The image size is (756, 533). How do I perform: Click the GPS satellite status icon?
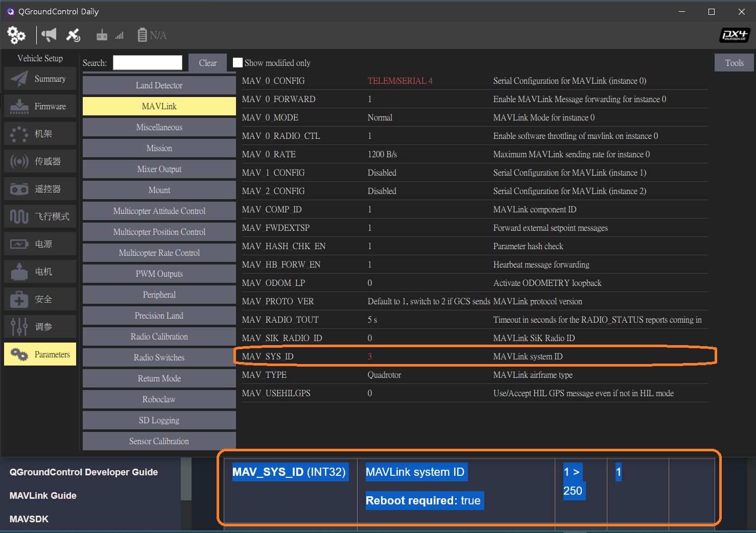coord(73,35)
